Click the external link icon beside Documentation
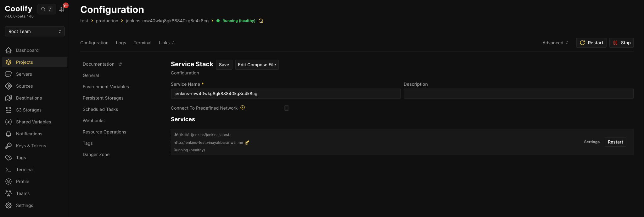Screen dimensions: 644x217 point(120,64)
